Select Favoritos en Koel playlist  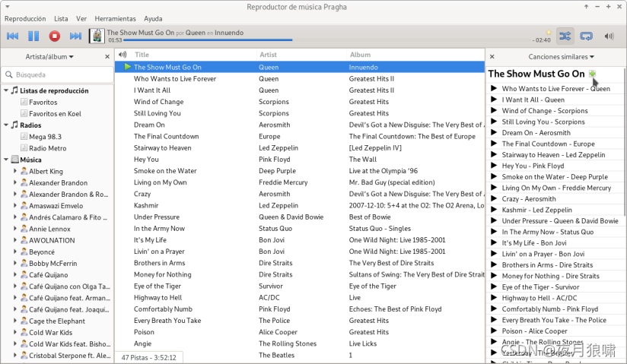point(56,114)
